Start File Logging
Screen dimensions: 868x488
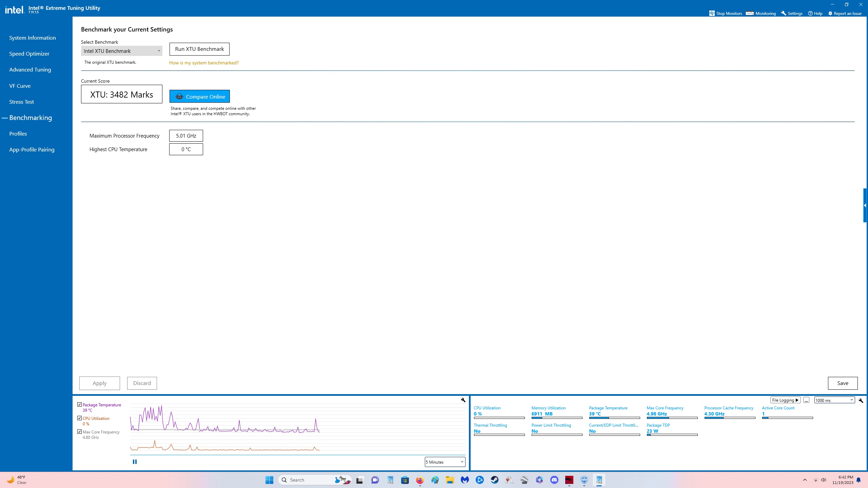[x=785, y=400]
